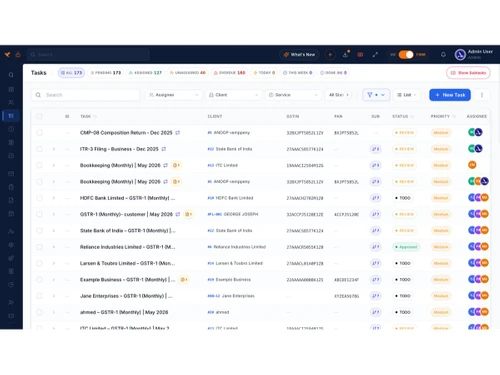Click the assignee avatars on the ahmed GSTR-1 row
This screenshot has height=375, width=500.
(478, 312)
